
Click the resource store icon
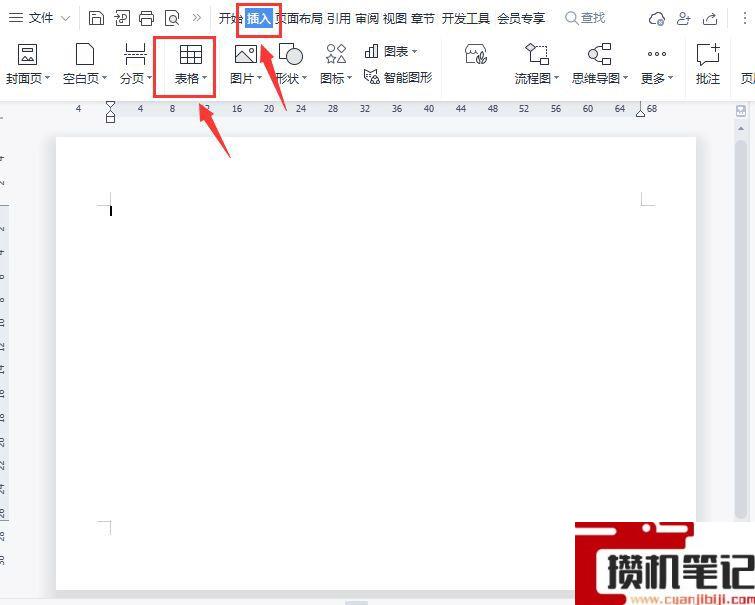pos(476,54)
